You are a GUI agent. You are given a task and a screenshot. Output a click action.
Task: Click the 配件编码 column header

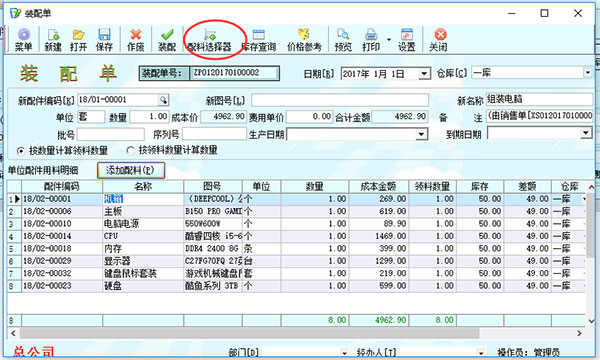click(x=62, y=187)
